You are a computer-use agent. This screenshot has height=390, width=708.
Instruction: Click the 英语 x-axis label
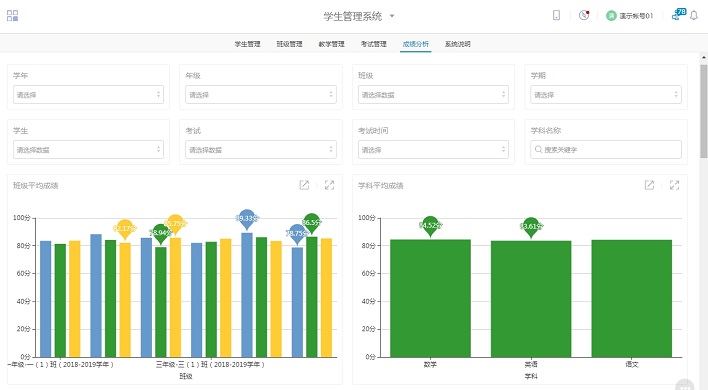pos(531,364)
